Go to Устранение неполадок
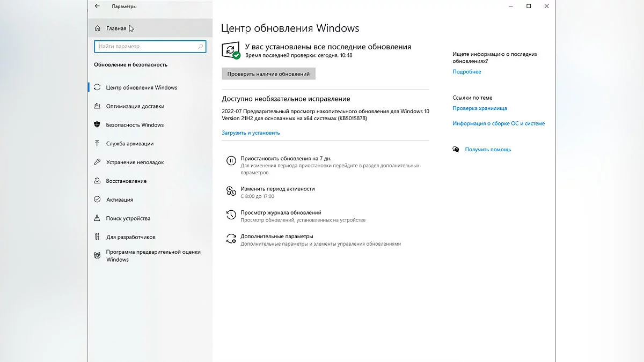 pos(135,162)
